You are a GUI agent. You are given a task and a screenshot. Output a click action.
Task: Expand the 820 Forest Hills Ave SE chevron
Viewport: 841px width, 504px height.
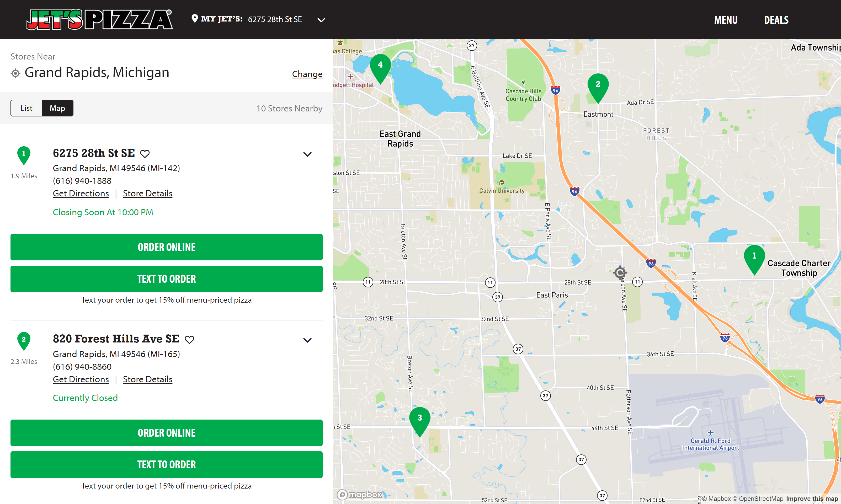tap(307, 340)
